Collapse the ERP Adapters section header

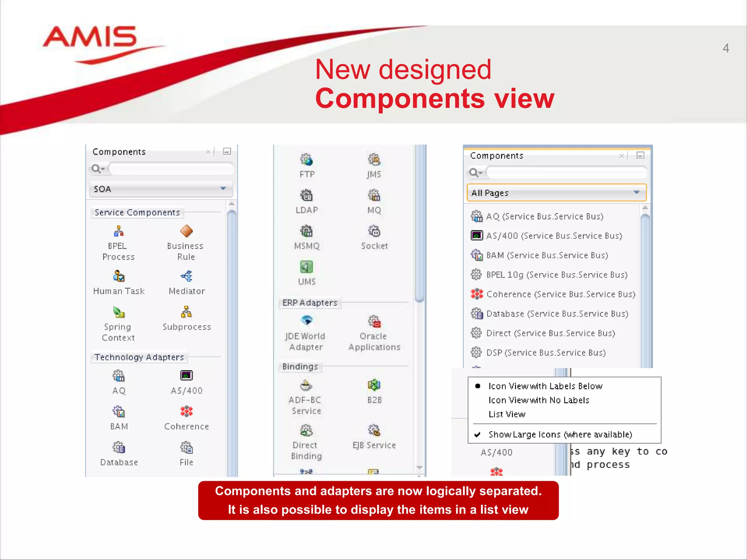point(310,303)
